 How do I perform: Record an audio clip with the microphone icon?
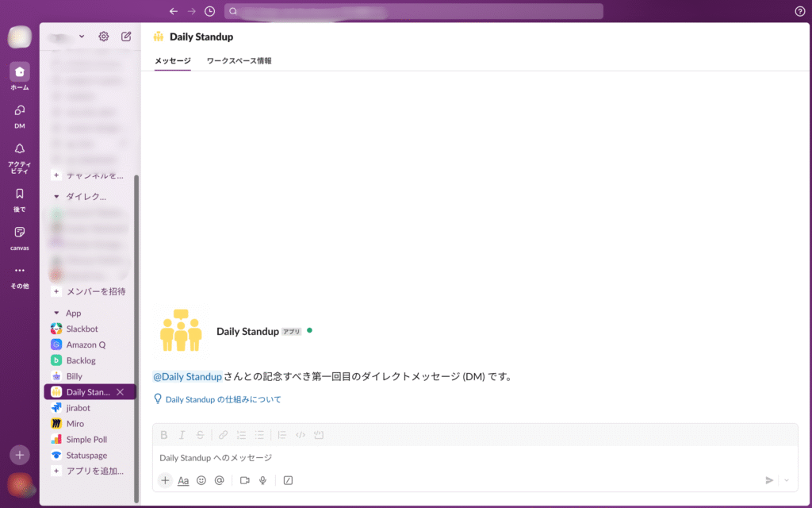point(263,480)
